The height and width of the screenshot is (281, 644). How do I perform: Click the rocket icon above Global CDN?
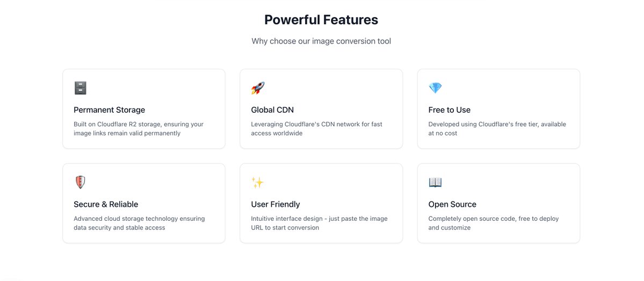pyautogui.click(x=258, y=88)
